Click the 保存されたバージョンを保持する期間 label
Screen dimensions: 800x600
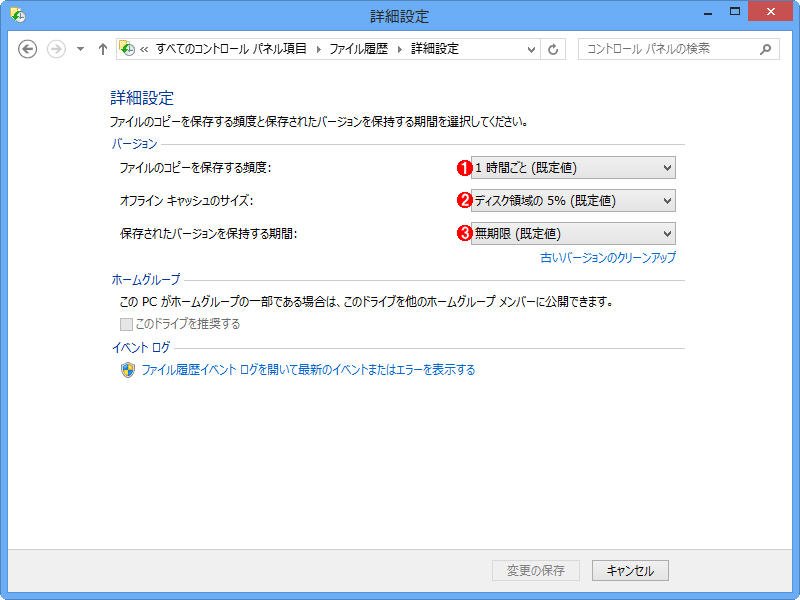(208, 234)
